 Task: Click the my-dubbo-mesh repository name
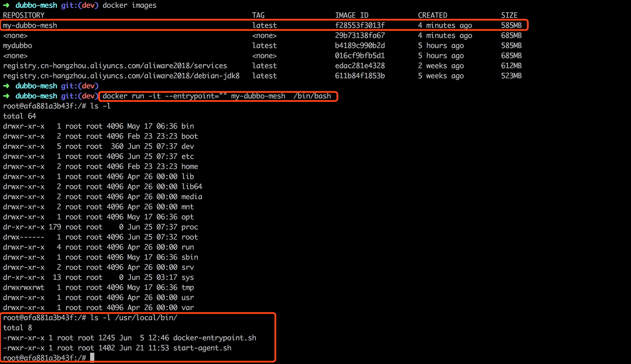(30, 25)
